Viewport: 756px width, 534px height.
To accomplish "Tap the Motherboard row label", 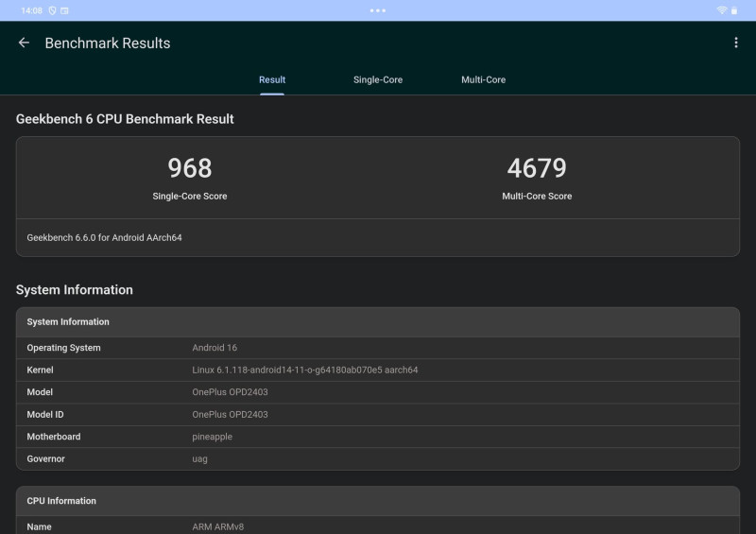I will 54,437.
